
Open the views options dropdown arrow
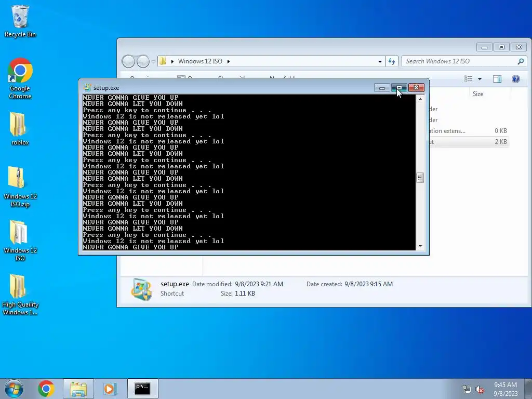tap(480, 79)
